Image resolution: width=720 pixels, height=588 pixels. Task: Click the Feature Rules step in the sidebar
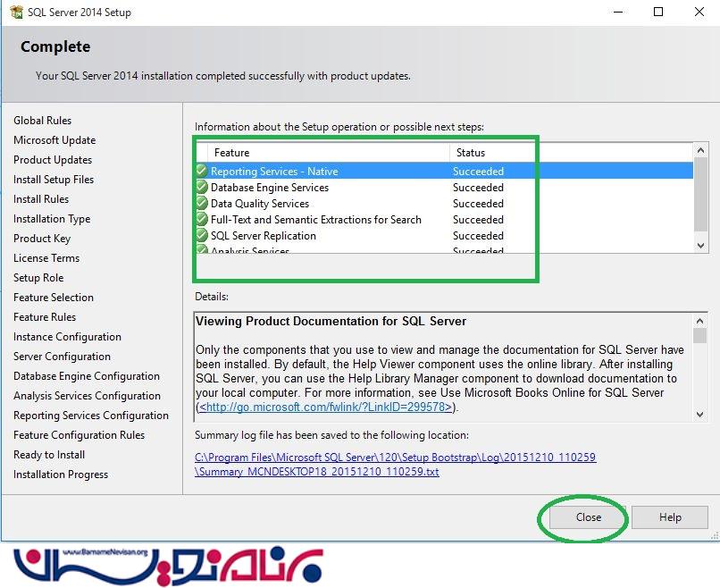point(45,317)
